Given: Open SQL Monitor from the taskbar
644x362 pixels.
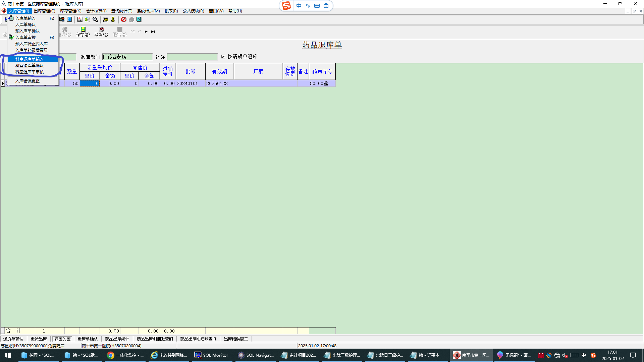Looking at the screenshot, I should tap(212, 355).
